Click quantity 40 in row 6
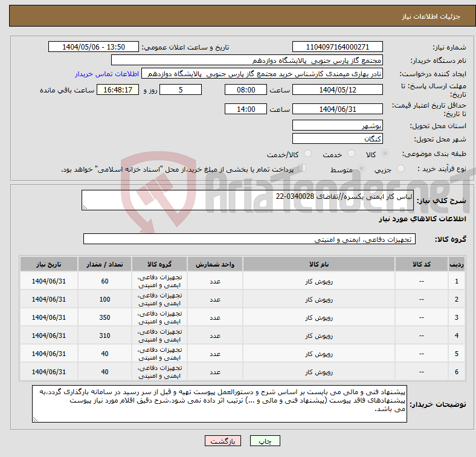This screenshot has width=476, height=457. [x=105, y=372]
